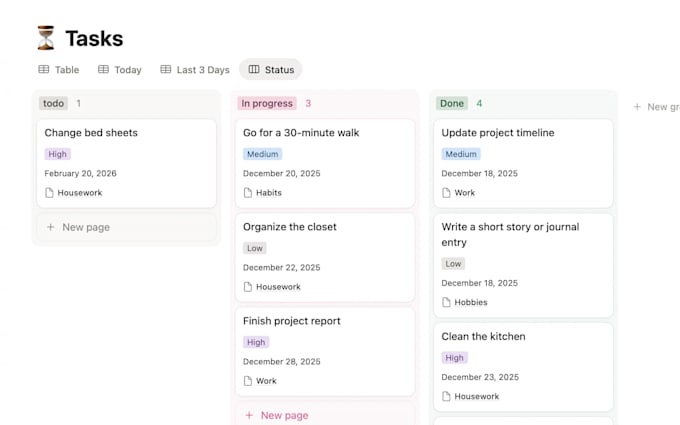Add New page in todo column

127,227
